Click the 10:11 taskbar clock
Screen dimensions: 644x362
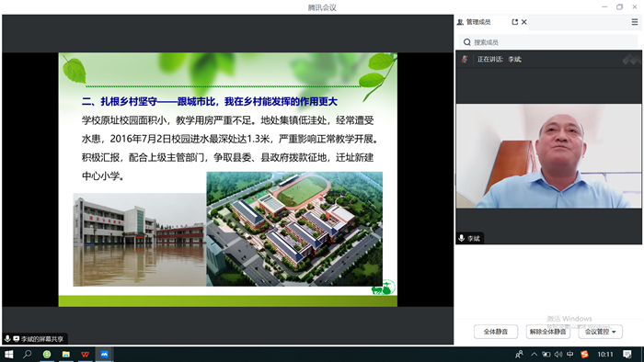pyautogui.click(x=605, y=355)
